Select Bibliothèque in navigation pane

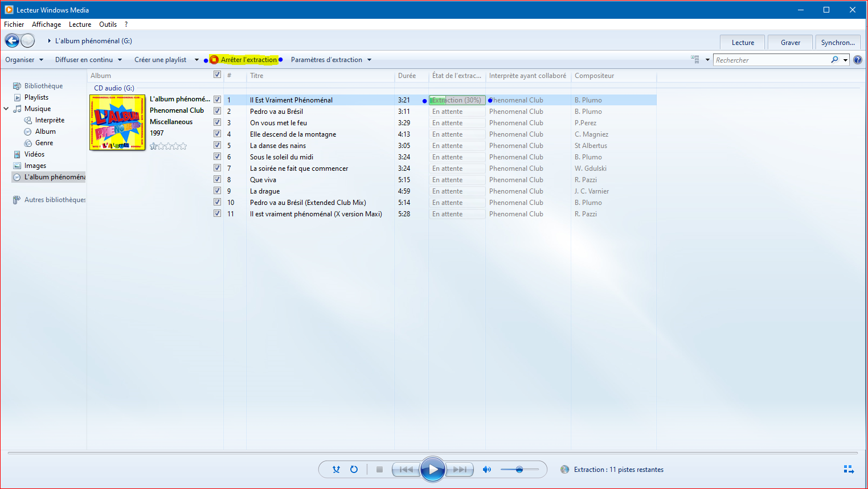coord(43,86)
